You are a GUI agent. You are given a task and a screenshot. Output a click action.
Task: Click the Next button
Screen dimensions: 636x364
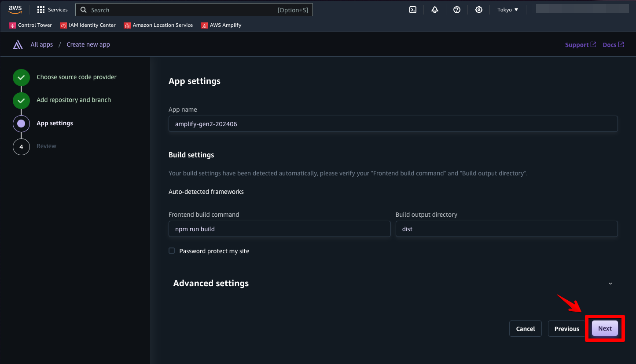[605, 328]
